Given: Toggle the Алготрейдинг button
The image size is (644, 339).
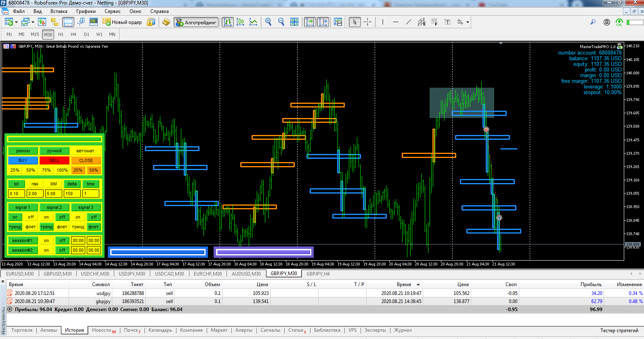Looking at the screenshot, I should click(196, 22).
